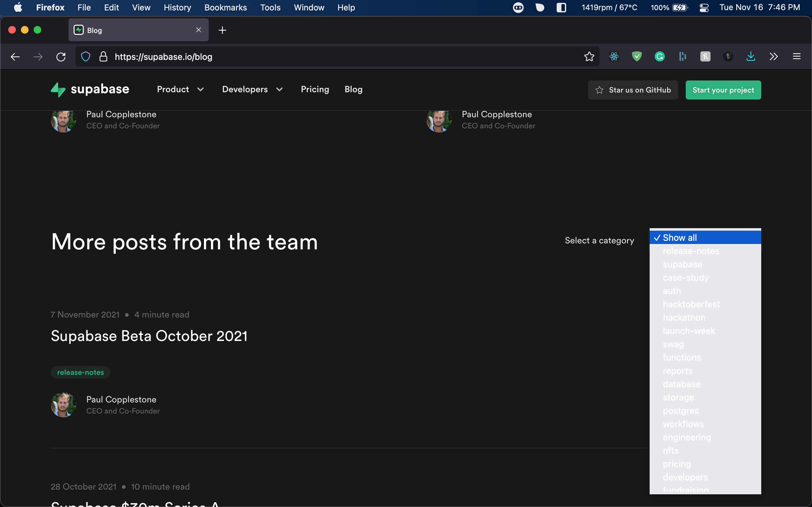This screenshot has height=507, width=812.
Task: Expand the Developers navigation dropdown
Action: (253, 89)
